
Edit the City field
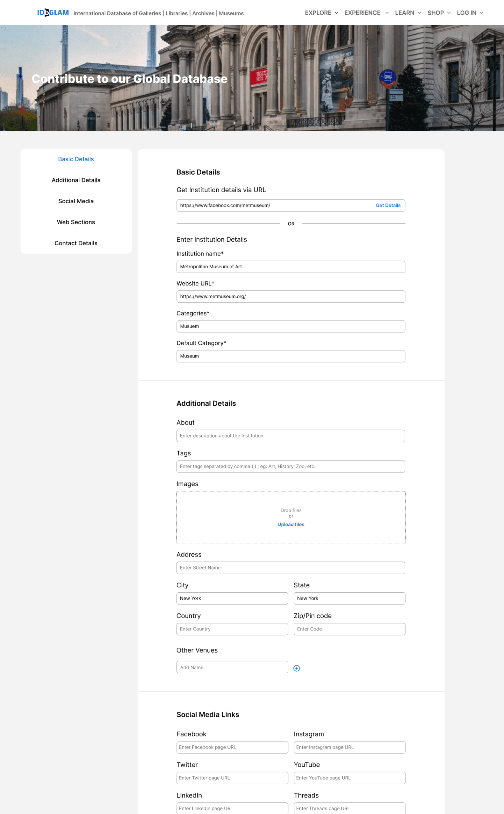point(232,599)
